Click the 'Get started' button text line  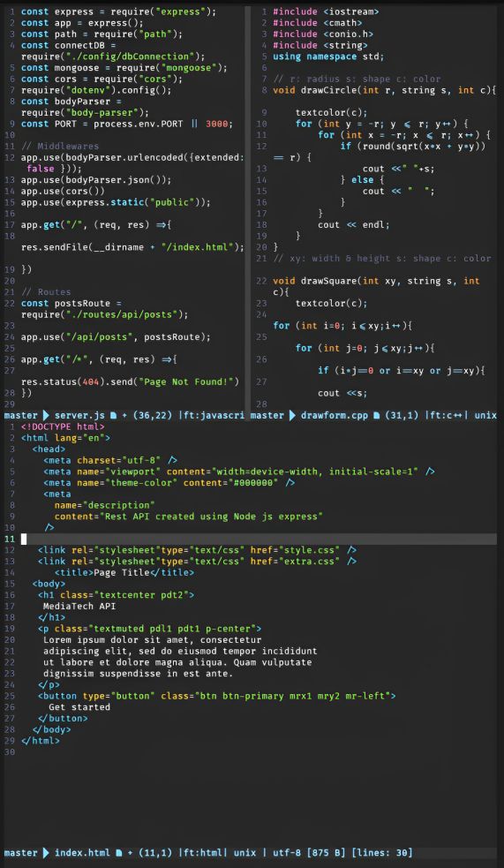pyautogui.click(x=79, y=707)
